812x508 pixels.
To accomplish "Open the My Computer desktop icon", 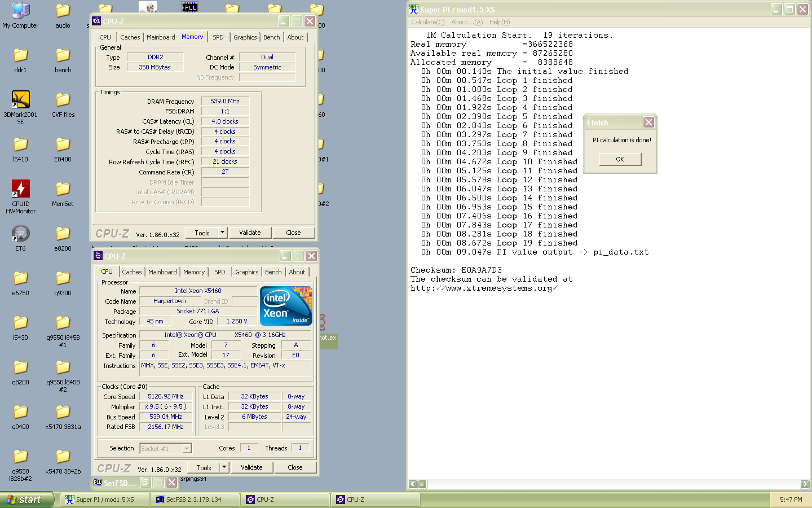I will click(20, 15).
